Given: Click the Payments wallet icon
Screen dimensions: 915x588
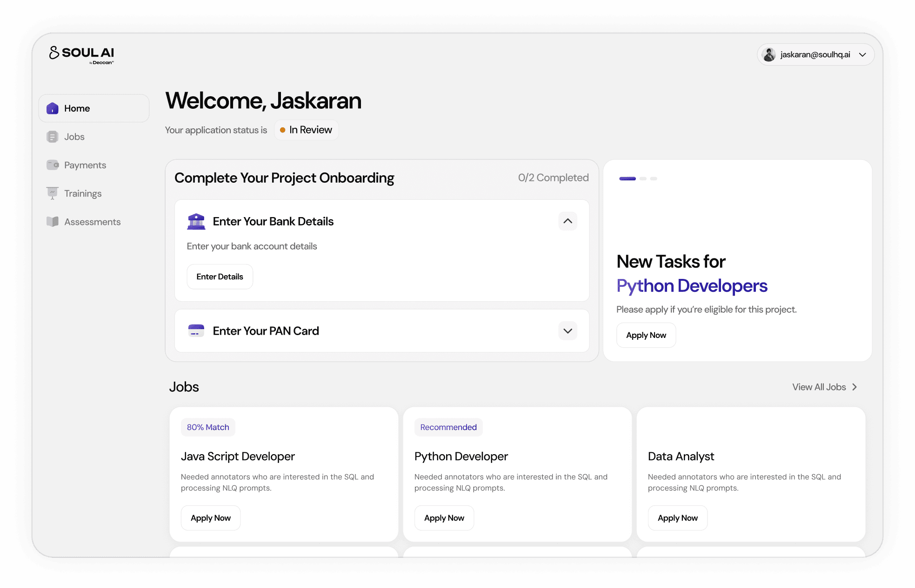Looking at the screenshot, I should coord(53,165).
